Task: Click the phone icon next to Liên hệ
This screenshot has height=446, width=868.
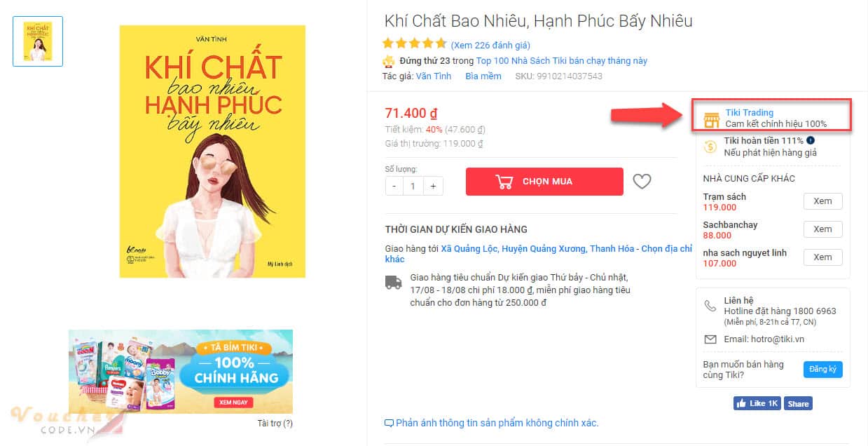Action: pos(710,306)
